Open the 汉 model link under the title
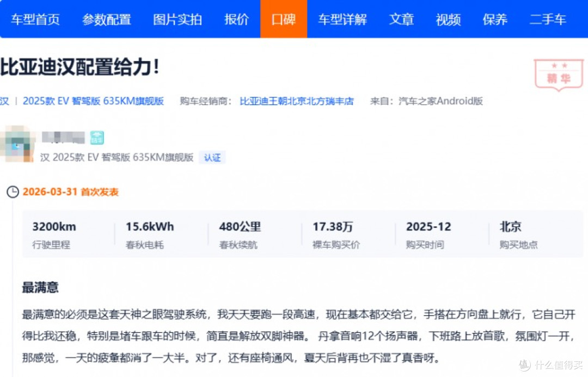Screen dimensions: 588x377 (4, 101)
